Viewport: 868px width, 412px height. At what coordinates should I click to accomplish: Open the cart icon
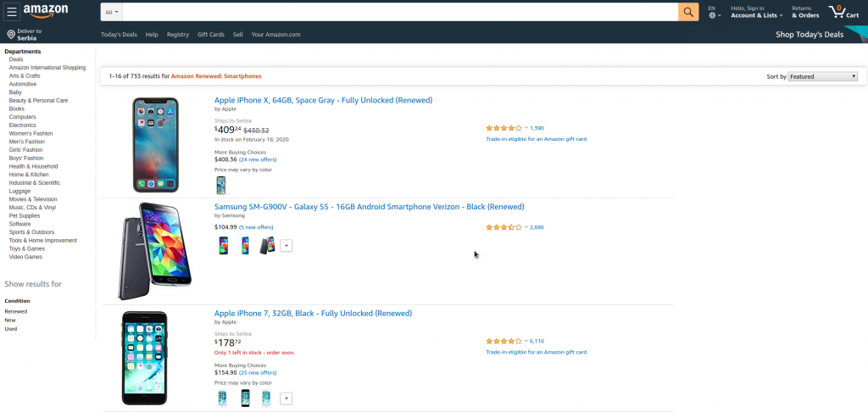(x=836, y=12)
